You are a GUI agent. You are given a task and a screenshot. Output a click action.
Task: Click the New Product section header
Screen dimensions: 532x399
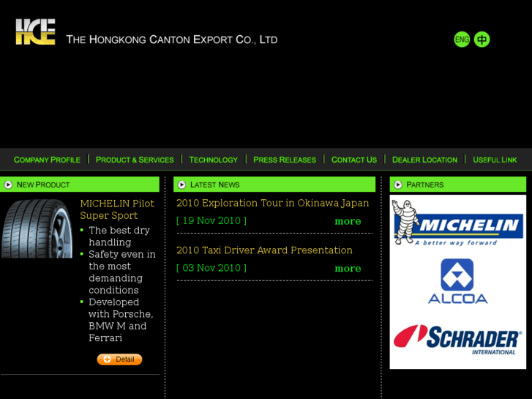79,184
